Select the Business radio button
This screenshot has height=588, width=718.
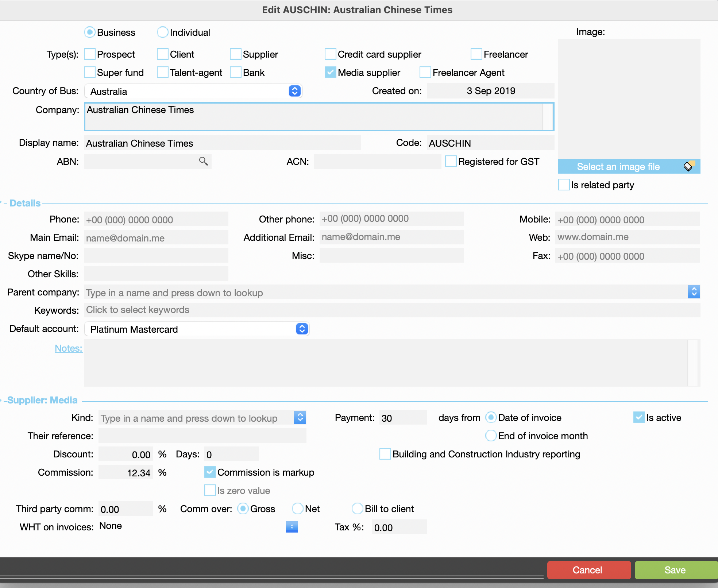coord(90,32)
